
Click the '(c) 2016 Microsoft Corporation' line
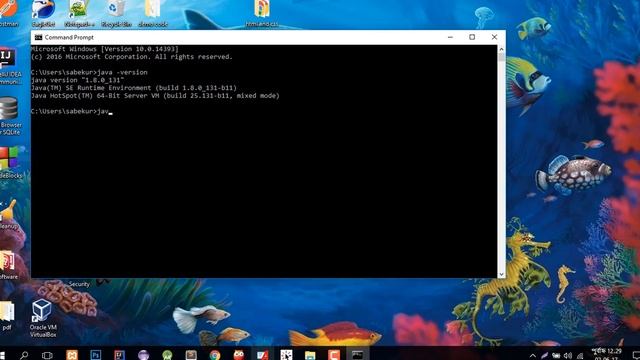(132, 57)
